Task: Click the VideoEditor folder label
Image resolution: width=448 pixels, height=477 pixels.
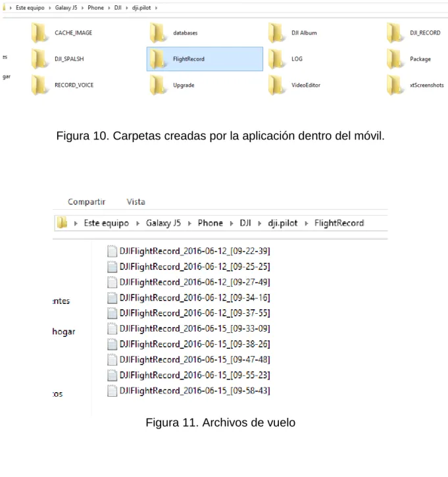Action: click(306, 85)
